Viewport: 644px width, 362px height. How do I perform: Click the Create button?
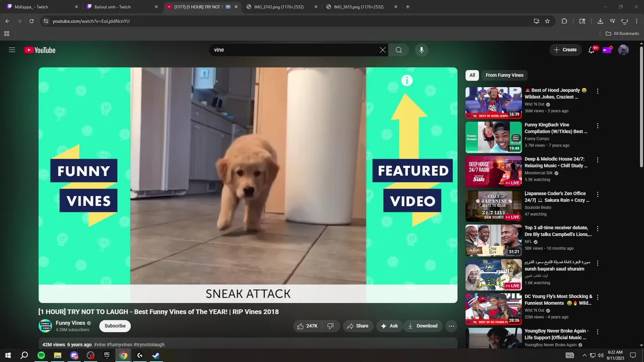pyautogui.click(x=565, y=50)
